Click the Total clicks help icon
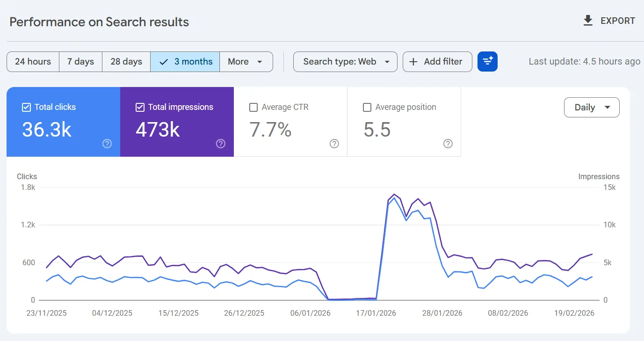 107,144
